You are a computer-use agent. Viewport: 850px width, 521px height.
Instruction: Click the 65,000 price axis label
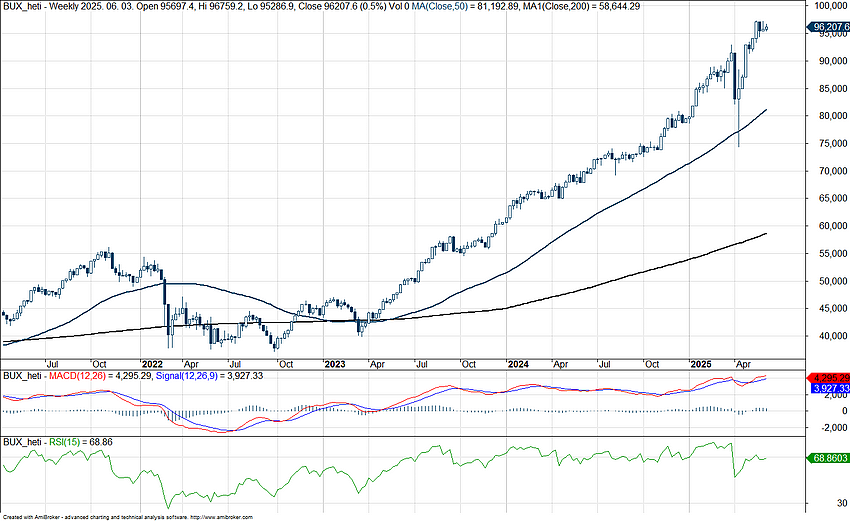click(833, 198)
